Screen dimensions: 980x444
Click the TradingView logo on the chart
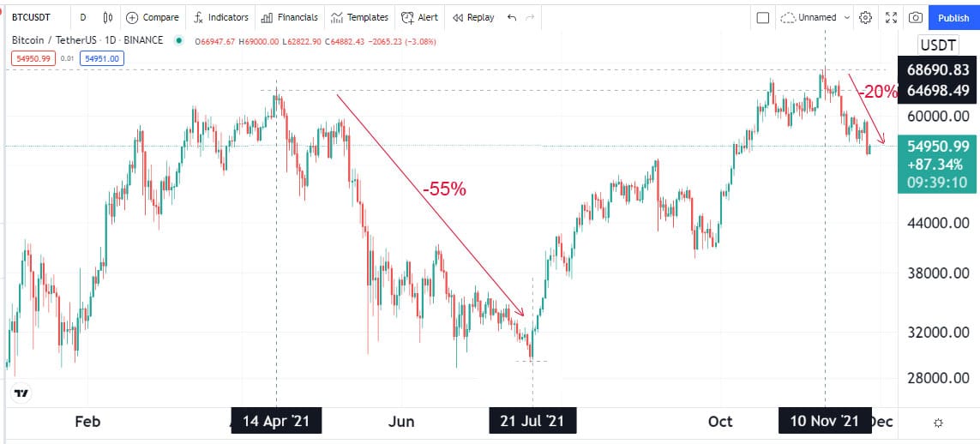coord(21,393)
